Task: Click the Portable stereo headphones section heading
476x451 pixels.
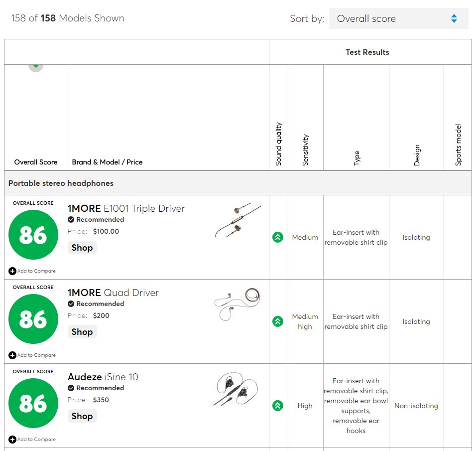Action: point(61,183)
